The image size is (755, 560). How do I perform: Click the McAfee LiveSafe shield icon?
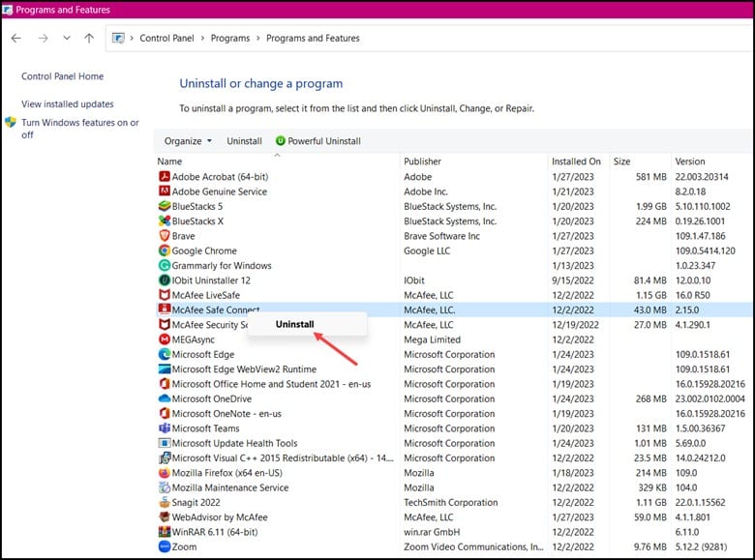click(165, 295)
